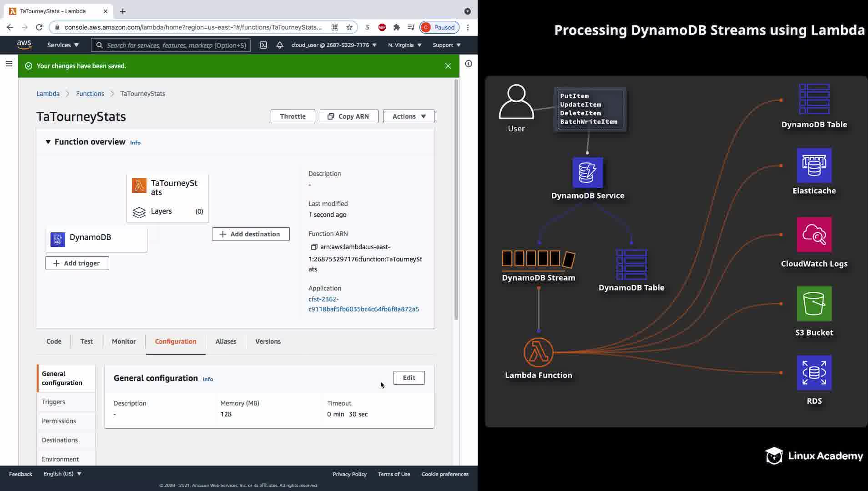
Task: Select Triggers in configuration sidebar
Action: click(54, 402)
